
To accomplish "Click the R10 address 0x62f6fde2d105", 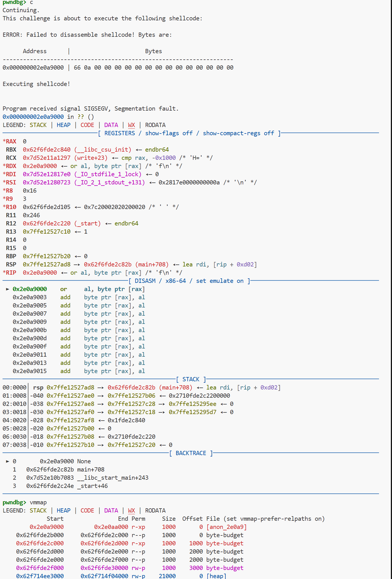I will 47,207.
